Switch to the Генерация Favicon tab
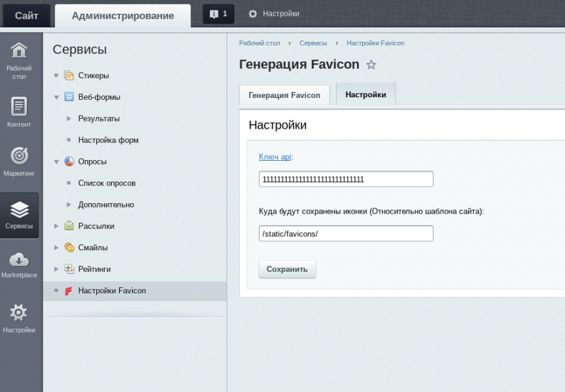This screenshot has width=565, height=392. [284, 94]
